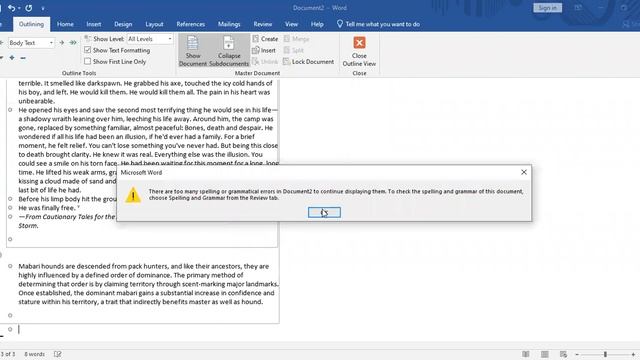640x360 pixels.
Task: Open the Customize Quick Access Toolbar arrow
Action: pyautogui.click(x=42, y=8)
